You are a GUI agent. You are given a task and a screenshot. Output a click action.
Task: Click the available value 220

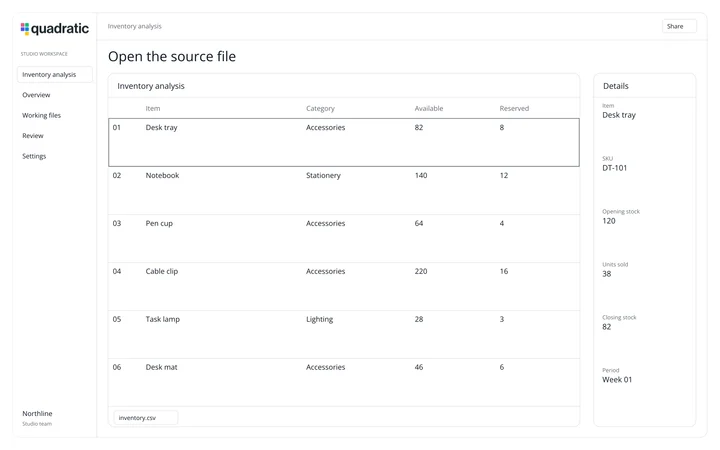[x=421, y=271]
